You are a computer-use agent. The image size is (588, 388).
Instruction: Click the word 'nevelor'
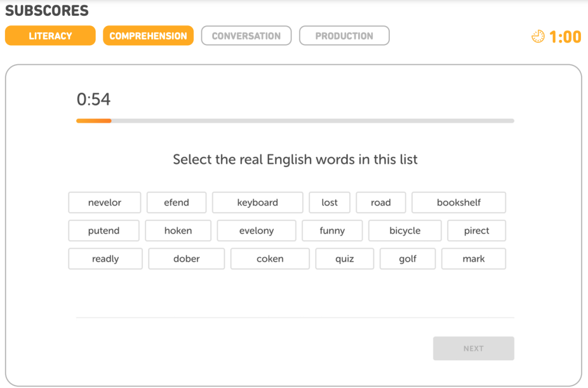click(105, 202)
